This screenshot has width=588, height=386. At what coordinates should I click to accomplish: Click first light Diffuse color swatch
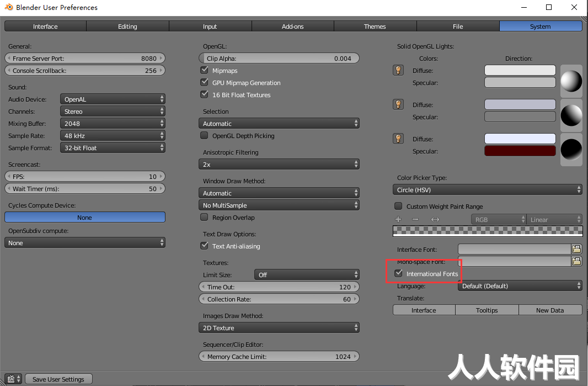point(520,70)
